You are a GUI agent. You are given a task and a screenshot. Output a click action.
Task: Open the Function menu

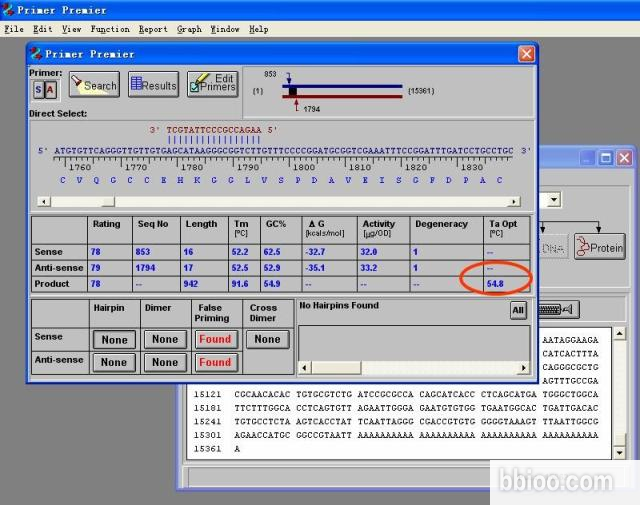point(110,29)
